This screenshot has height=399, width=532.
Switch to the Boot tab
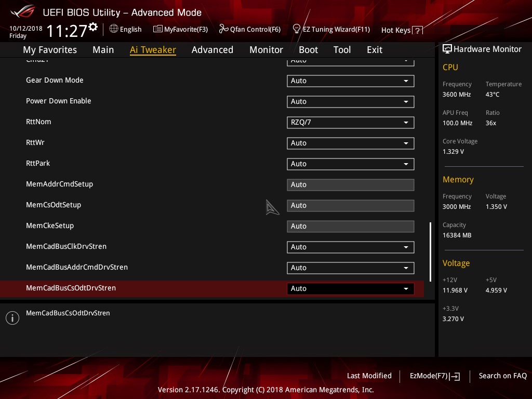[x=308, y=50]
